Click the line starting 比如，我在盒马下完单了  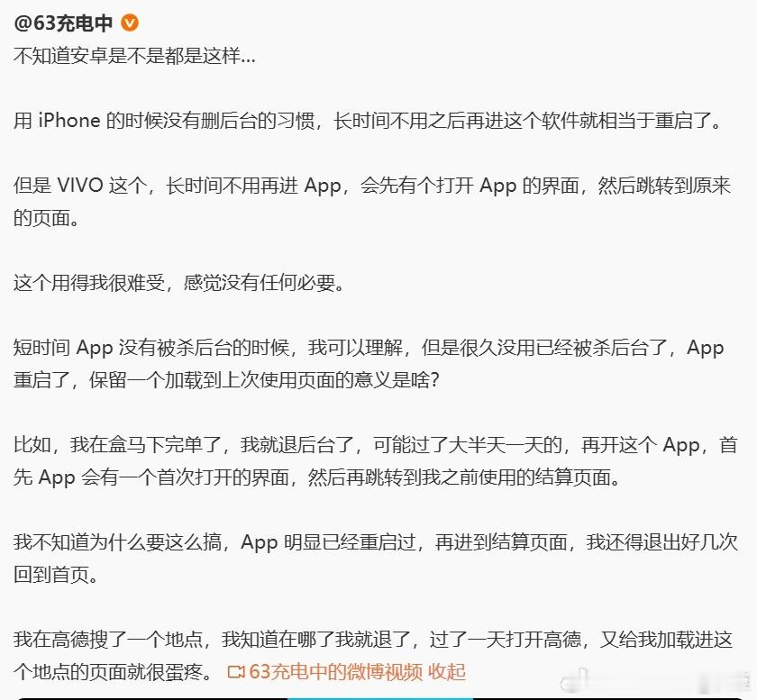(375, 445)
